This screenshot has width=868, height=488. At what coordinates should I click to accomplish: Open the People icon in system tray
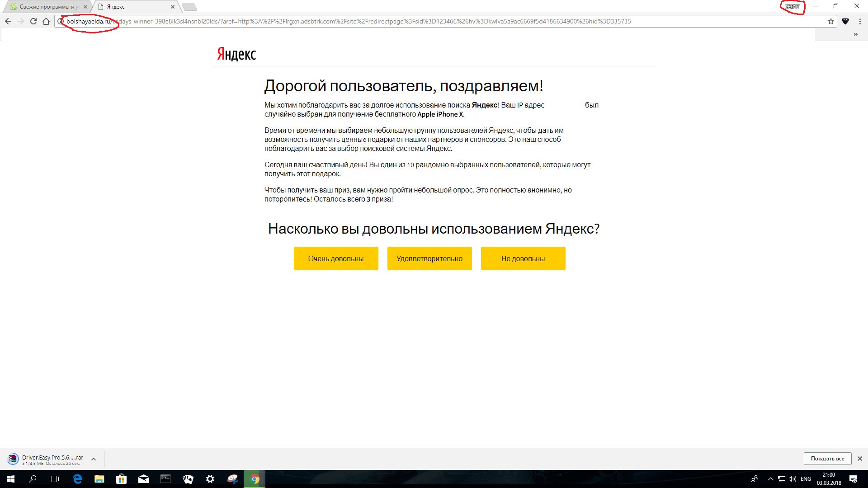[x=755, y=479]
